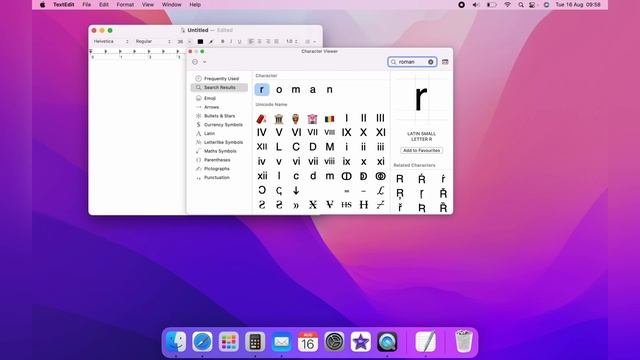Collapse Character Viewer to compact mode icon

pyautogui.click(x=445, y=62)
